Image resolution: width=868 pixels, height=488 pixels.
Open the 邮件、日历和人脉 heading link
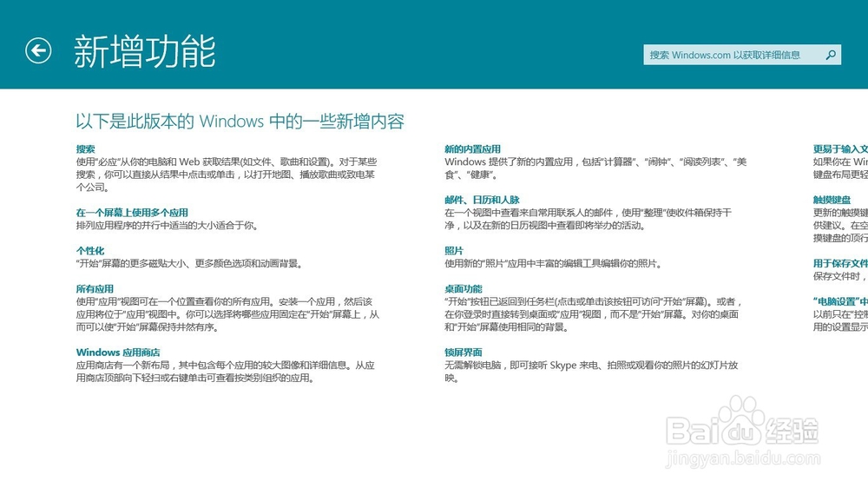[482, 200]
